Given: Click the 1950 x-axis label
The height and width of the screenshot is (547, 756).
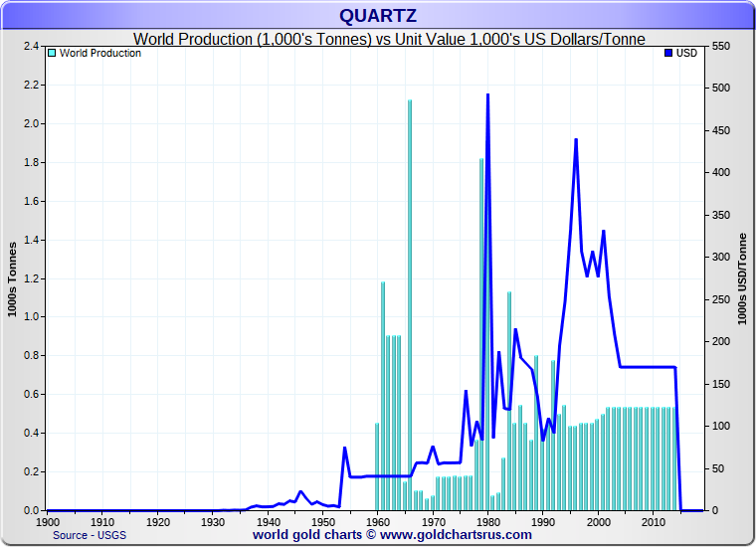Looking at the screenshot, I should [323, 522].
